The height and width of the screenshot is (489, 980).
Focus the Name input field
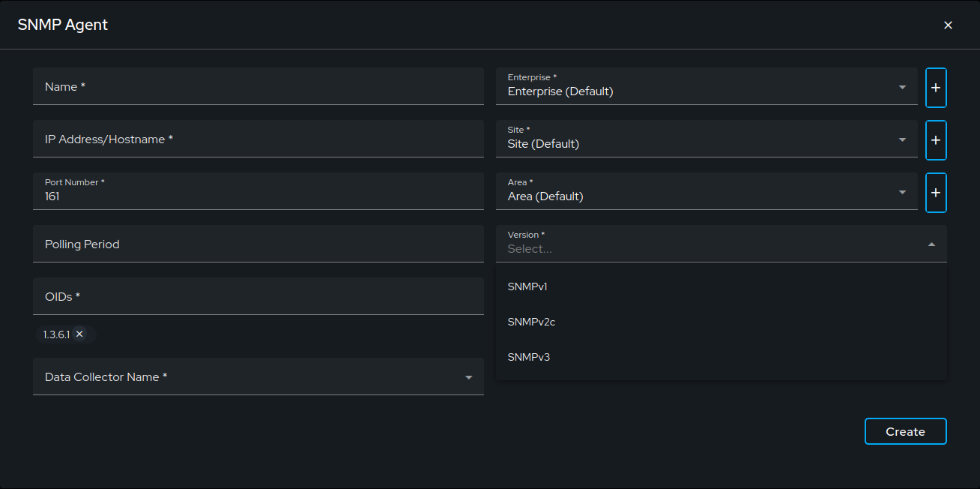pyautogui.click(x=258, y=86)
